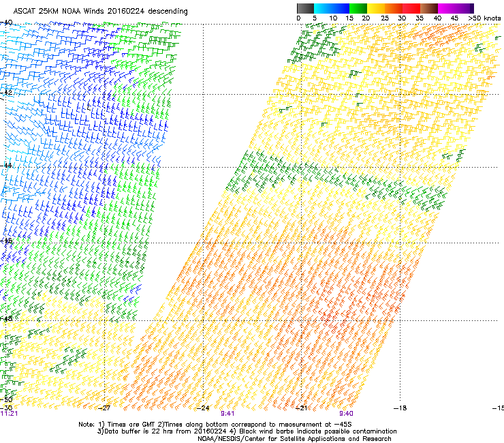Click the red 30-35 knots color segment
Screen dimensions: 504x443
(x=411, y=8)
